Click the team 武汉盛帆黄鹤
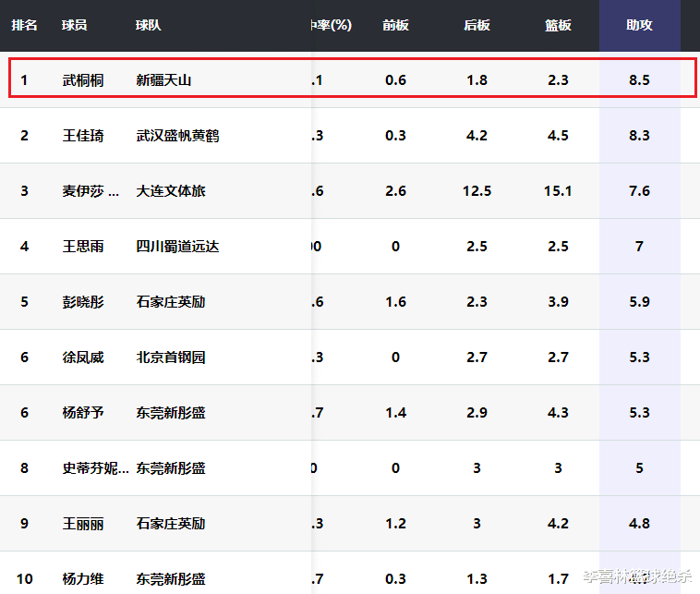The image size is (700, 594). [x=177, y=136]
